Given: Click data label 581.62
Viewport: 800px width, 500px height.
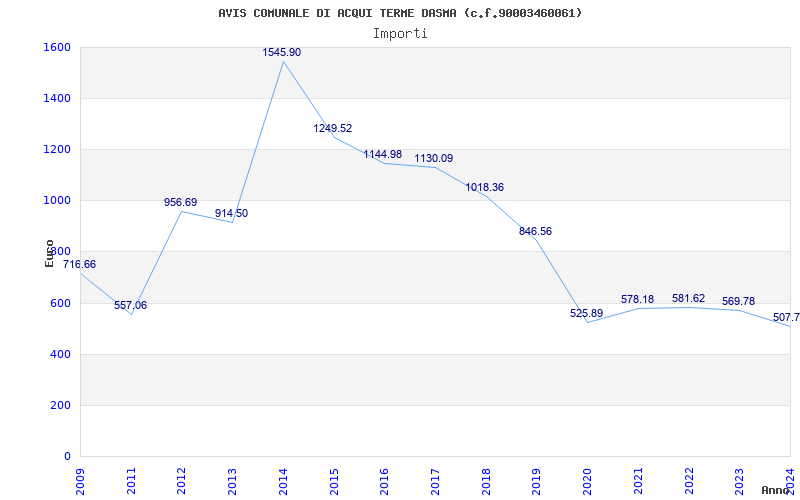Looking at the screenshot, I should [688, 298].
